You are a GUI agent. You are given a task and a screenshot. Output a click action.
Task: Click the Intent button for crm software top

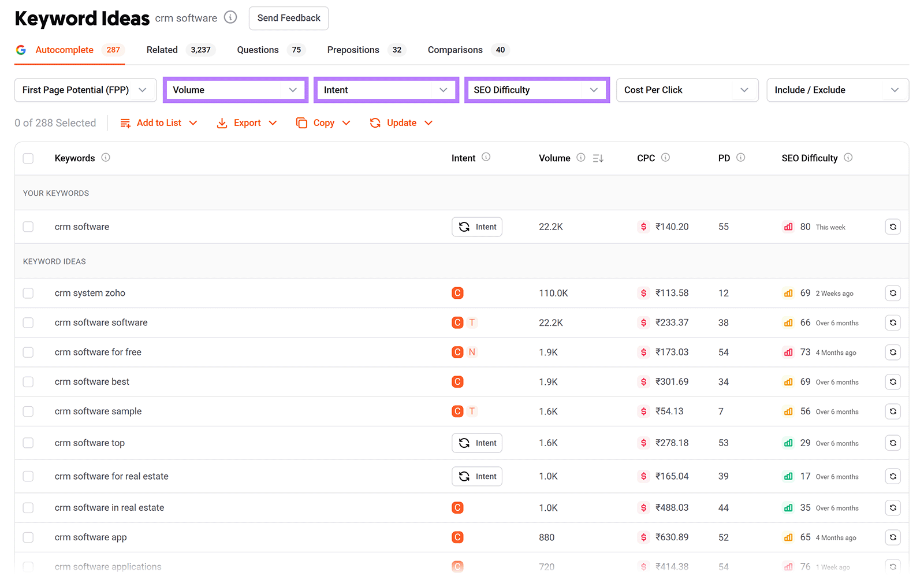coord(476,443)
